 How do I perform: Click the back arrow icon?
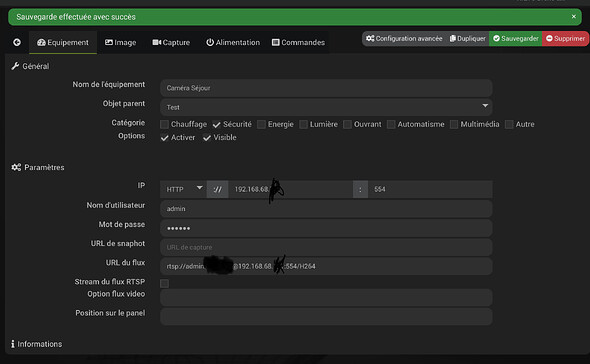17,42
